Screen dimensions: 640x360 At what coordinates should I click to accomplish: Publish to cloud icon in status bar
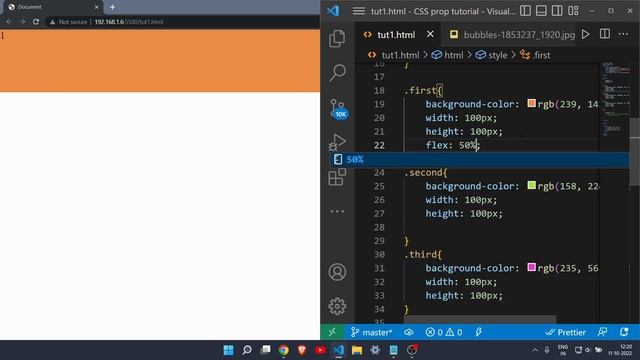point(409,332)
